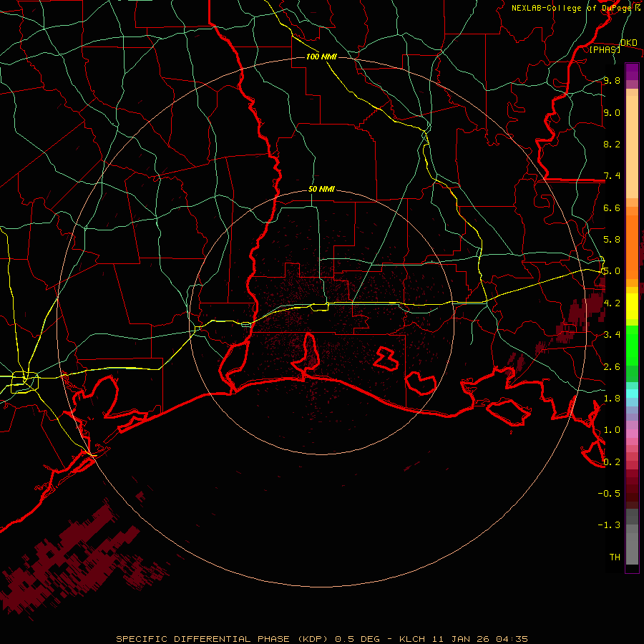Screen dimensions: 644x644
Task: Click the 5.8 value on the color scale
Action: pyautogui.click(x=612, y=240)
